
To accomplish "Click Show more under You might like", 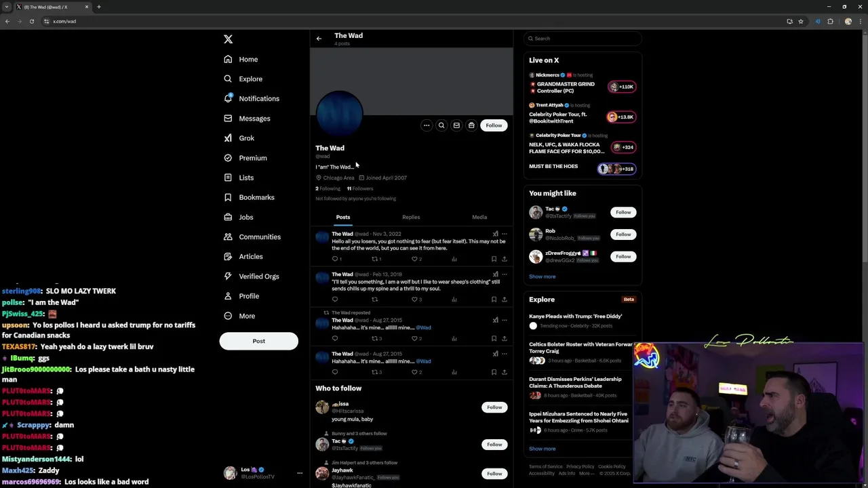I will coord(542,277).
